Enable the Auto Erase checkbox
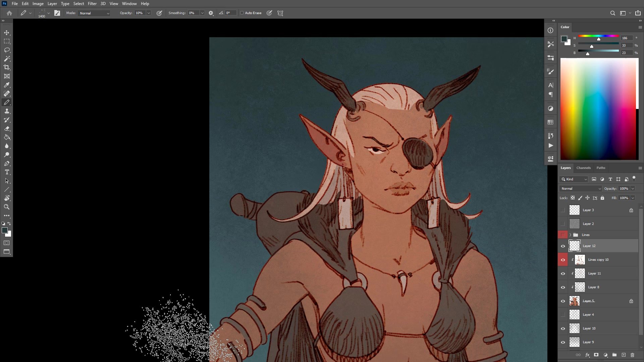 (x=242, y=13)
